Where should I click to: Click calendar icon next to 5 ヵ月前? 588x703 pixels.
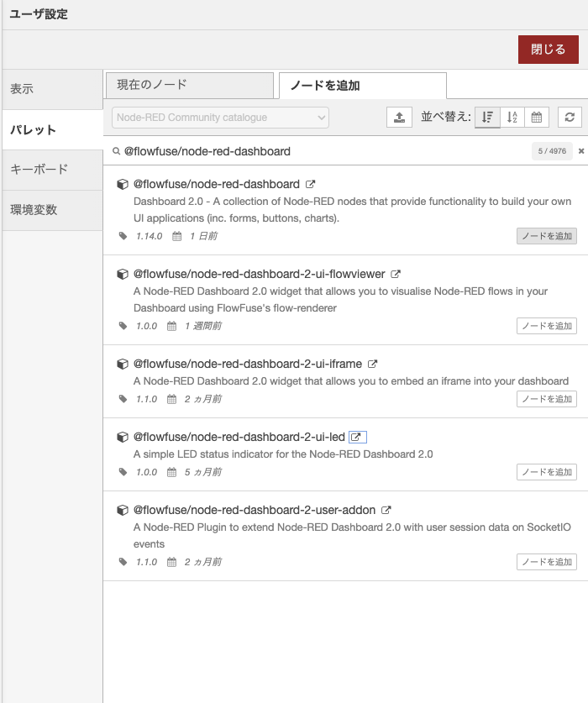[x=172, y=472]
